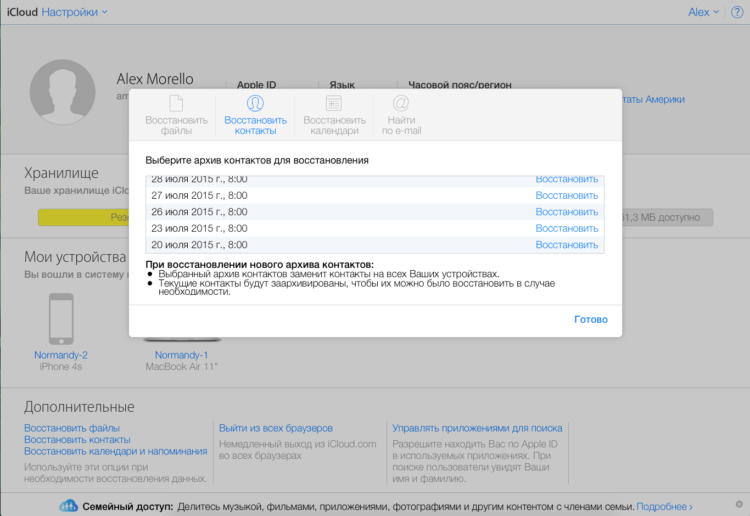Select the Восстановить контакты tab in the dialog
750x516 pixels.
coord(255,115)
